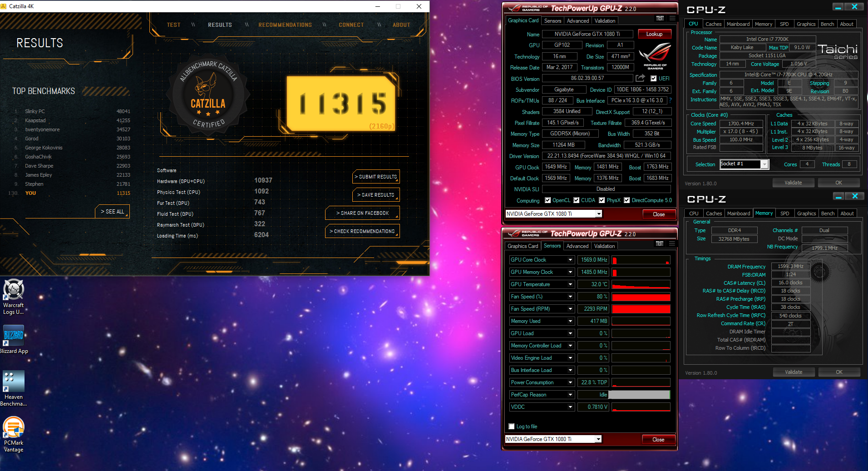Open Catzilla ABOUT tab
This screenshot has width=868, height=471.
pyautogui.click(x=401, y=25)
